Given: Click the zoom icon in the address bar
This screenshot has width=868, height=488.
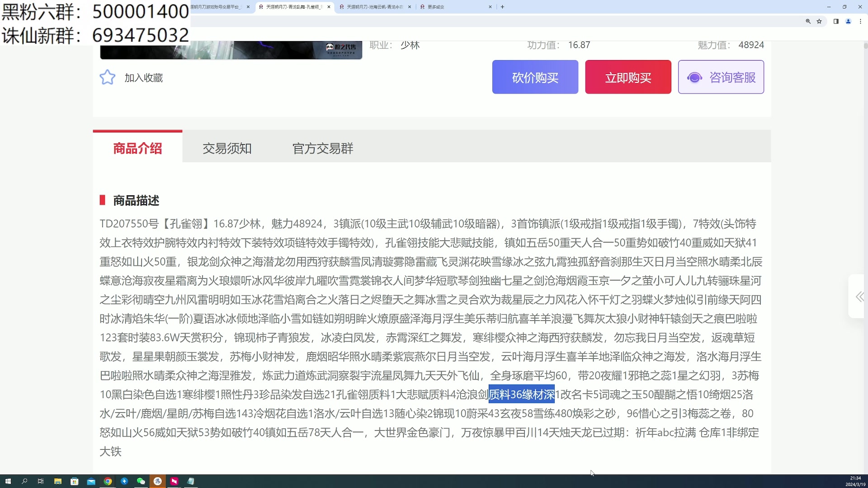Looking at the screenshot, I should (809, 21).
